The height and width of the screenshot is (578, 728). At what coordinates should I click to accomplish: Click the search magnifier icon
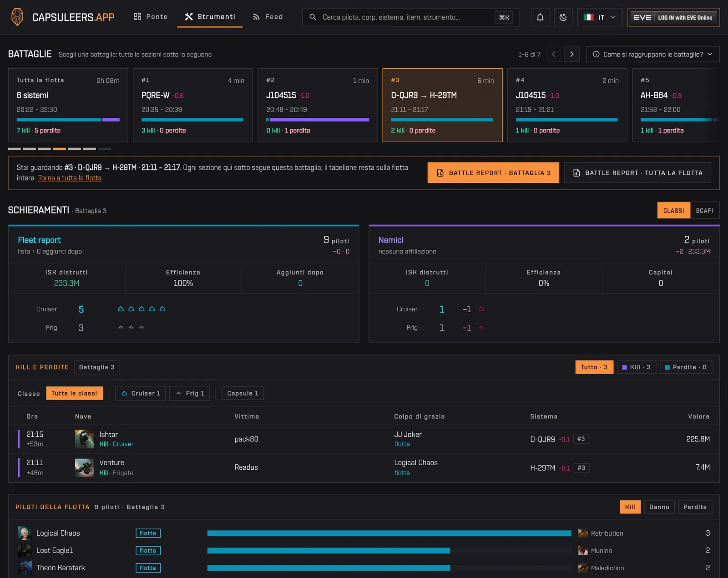(313, 17)
